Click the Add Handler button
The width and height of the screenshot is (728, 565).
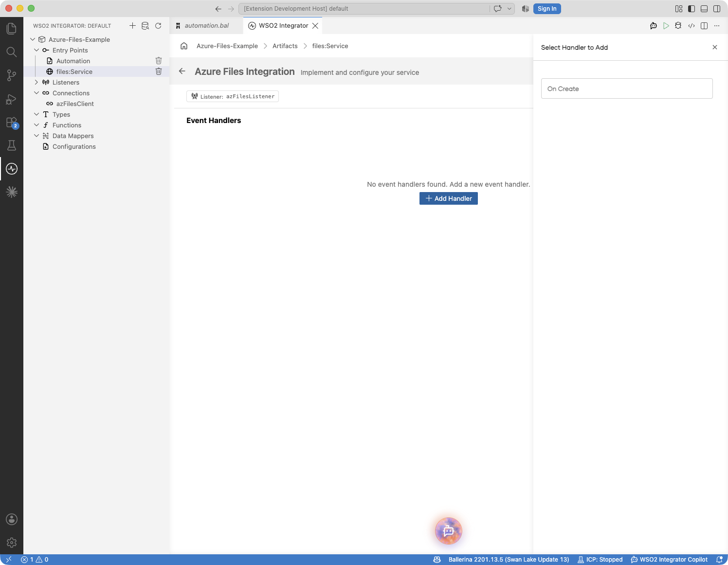point(449,198)
